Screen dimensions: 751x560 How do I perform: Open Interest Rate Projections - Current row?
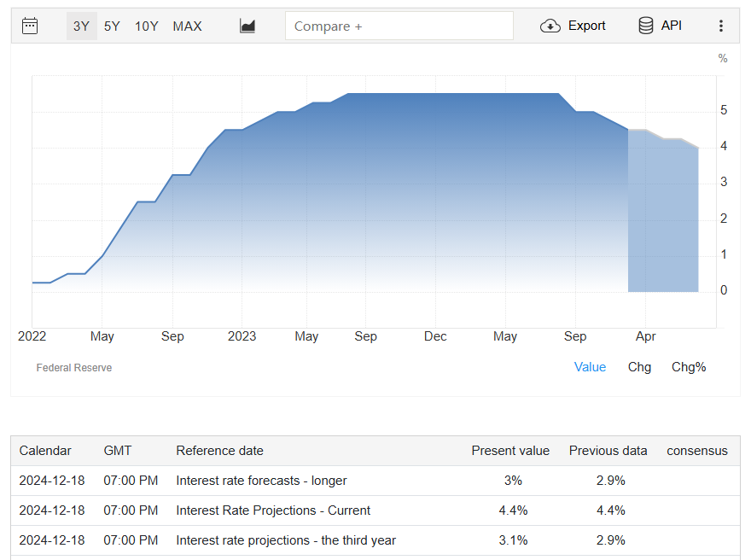pos(273,510)
